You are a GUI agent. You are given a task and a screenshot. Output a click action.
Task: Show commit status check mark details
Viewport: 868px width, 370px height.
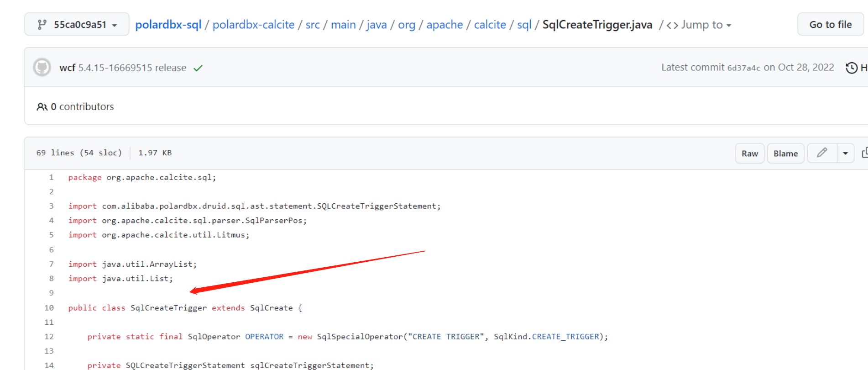point(198,68)
